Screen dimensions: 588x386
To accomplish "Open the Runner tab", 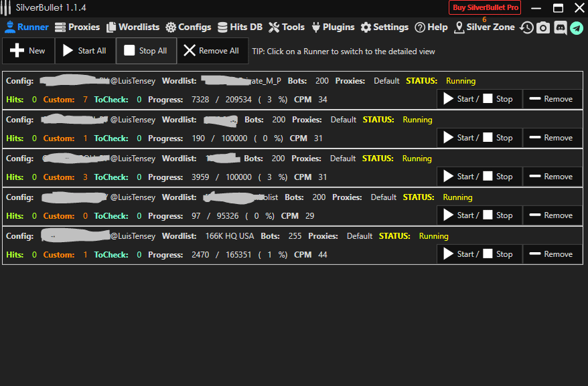I will [27, 27].
